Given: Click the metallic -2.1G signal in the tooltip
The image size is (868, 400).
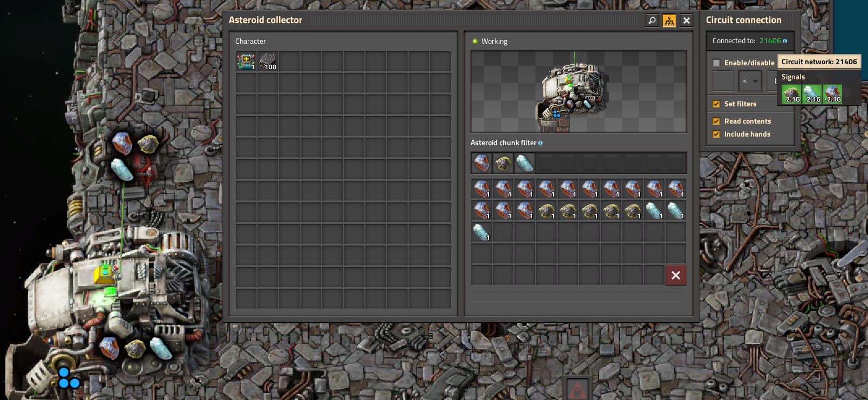Looking at the screenshot, I should pyautogui.click(x=832, y=94).
